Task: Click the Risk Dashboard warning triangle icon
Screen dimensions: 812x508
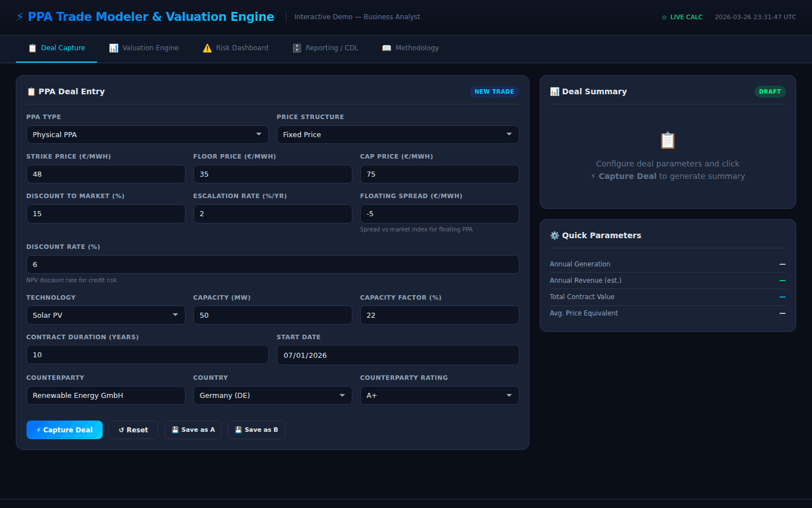Action: (x=208, y=47)
